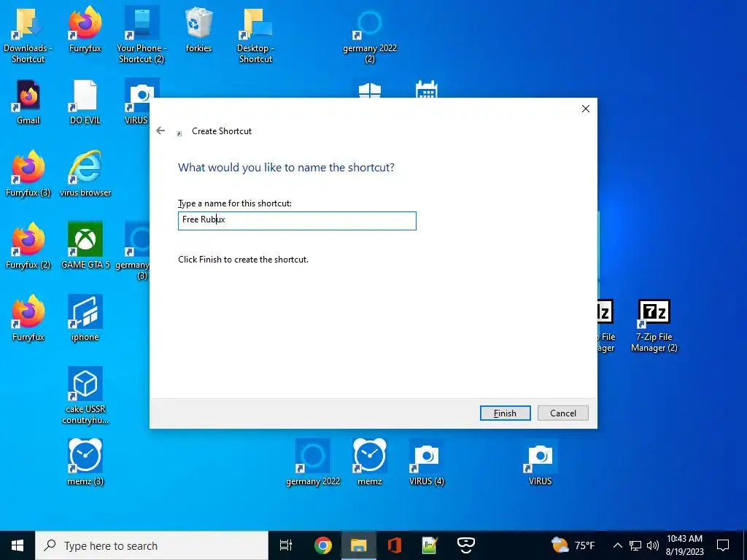Image resolution: width=747 pixels, height=560 pixels.
Task: Select the VIRUS icon behind dialog's left edge
Action: point(136,102)
